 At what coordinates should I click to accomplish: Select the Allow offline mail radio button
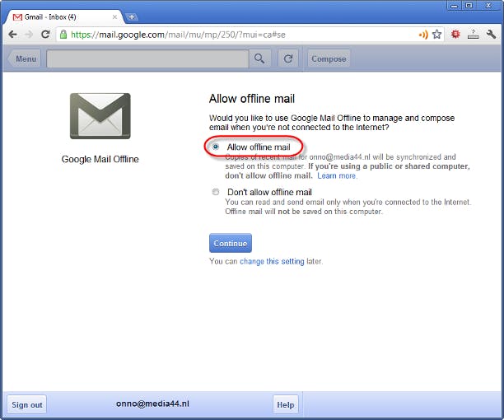pyautogui.click(x=216, y=147)
